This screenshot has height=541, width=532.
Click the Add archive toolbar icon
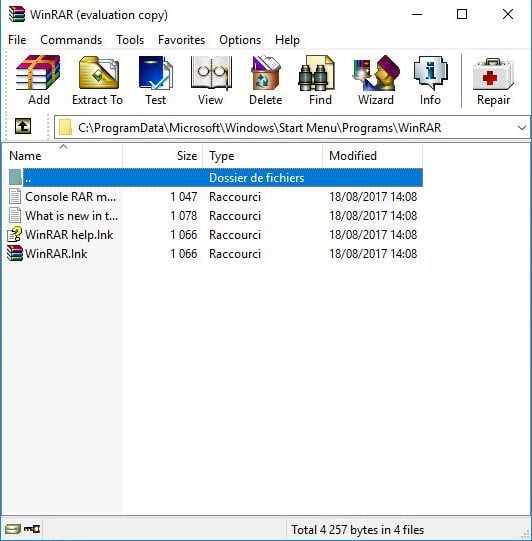point(38,80)
